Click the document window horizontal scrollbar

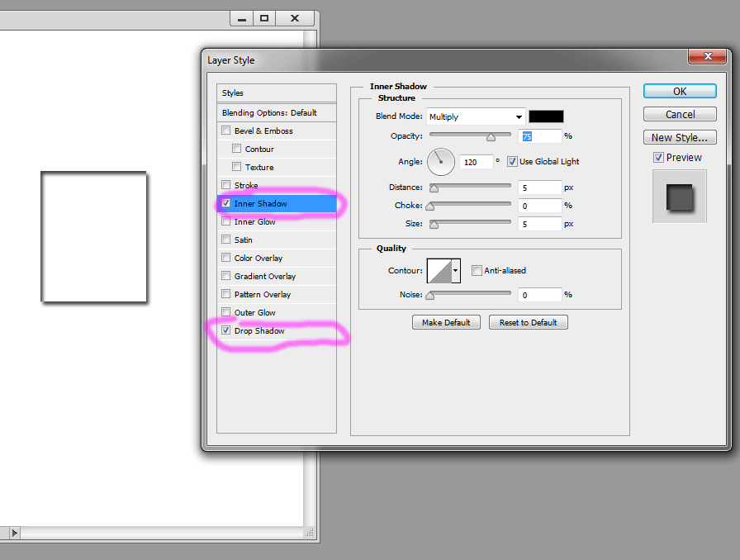pos(162,533)
